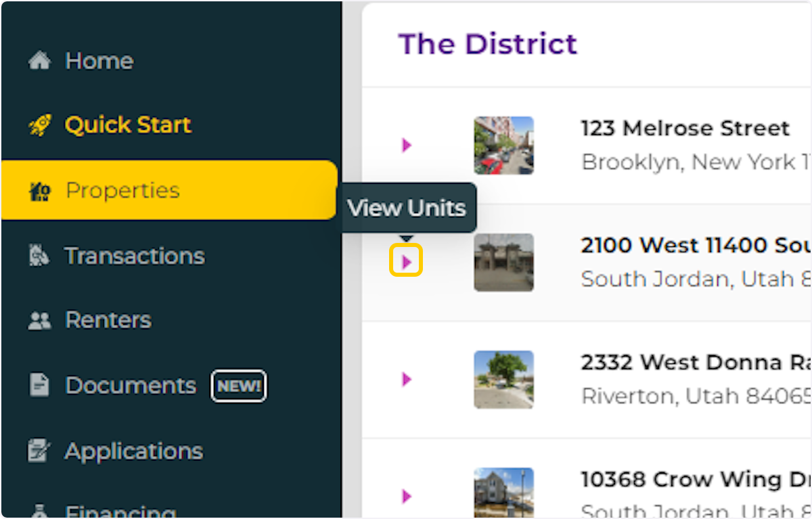Expand units for 2332 West Donna property

(406, 380)
